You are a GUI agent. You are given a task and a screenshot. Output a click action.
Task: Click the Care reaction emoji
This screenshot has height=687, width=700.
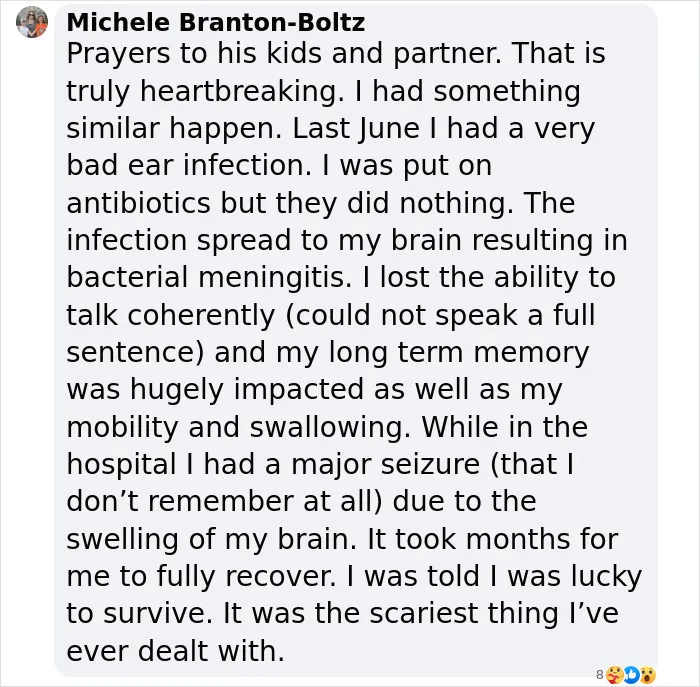coord(614,674)
